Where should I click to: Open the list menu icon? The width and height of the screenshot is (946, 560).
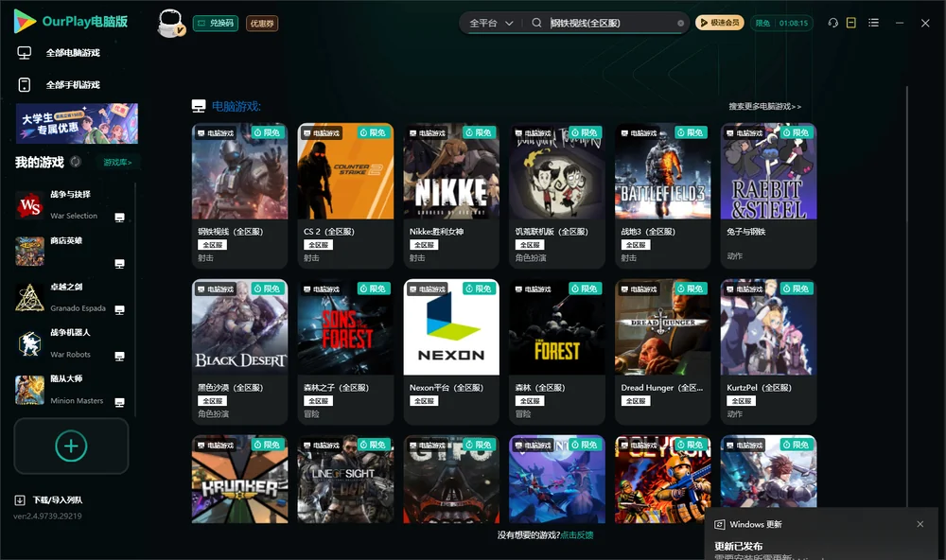873,23
